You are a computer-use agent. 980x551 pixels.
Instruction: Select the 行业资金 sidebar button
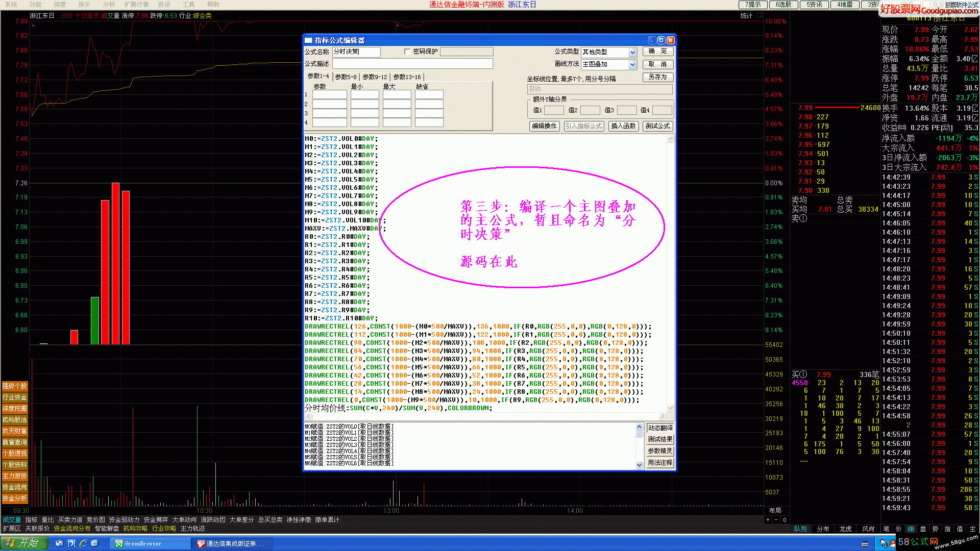coord(15,397)
